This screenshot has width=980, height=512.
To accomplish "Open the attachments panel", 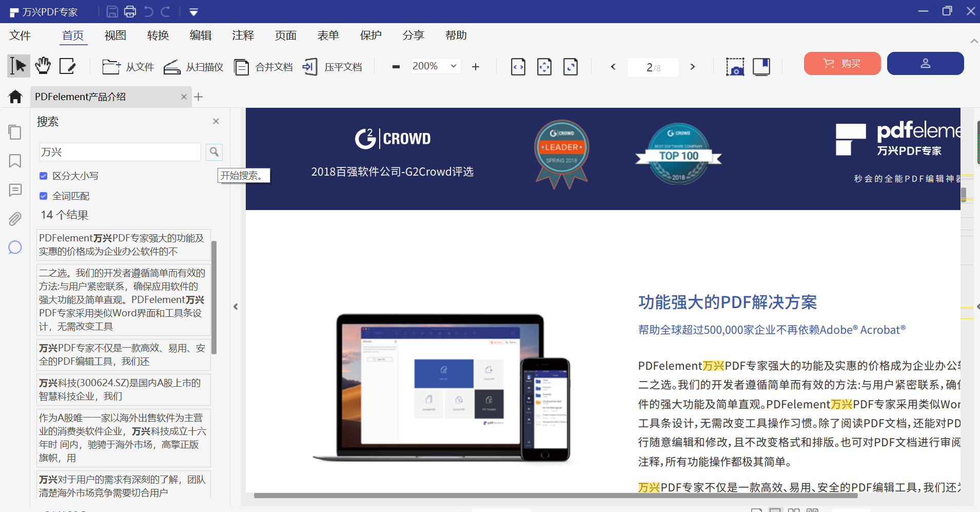I will tap(15, 218).
